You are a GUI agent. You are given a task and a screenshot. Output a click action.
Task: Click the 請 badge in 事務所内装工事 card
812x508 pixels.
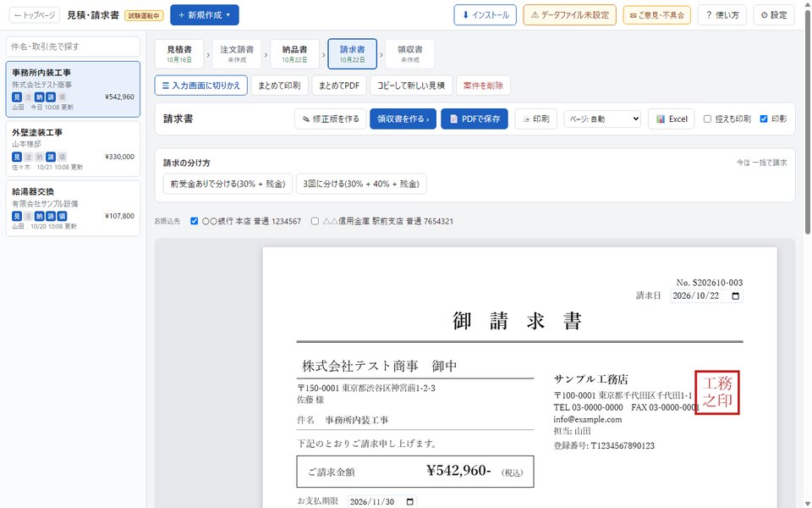tap(51, 97)
